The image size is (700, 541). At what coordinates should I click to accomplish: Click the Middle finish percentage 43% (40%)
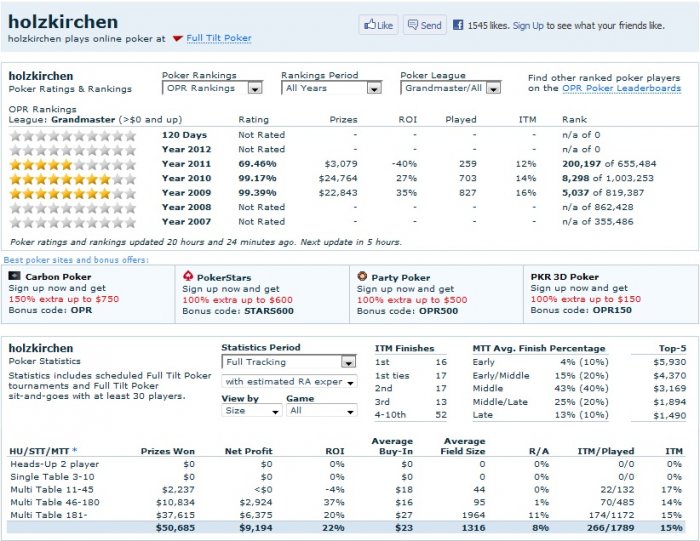pos(581,388)
